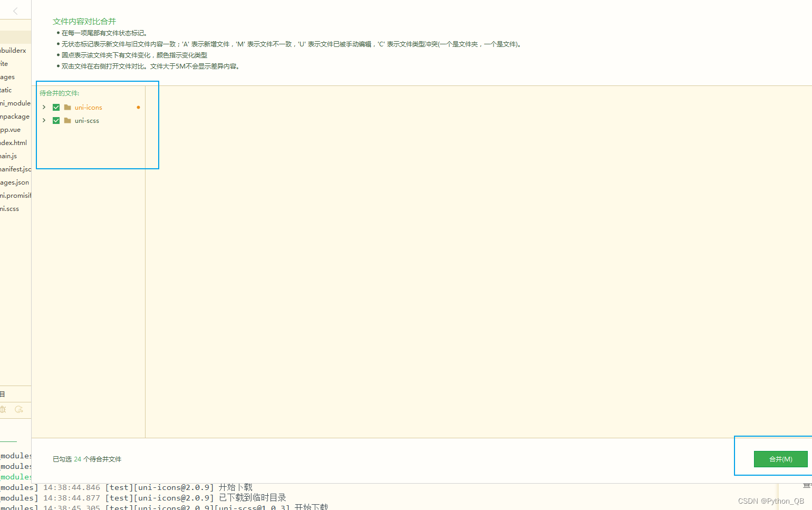Click the 文件内容对比合并 heading

coord(84,21)
